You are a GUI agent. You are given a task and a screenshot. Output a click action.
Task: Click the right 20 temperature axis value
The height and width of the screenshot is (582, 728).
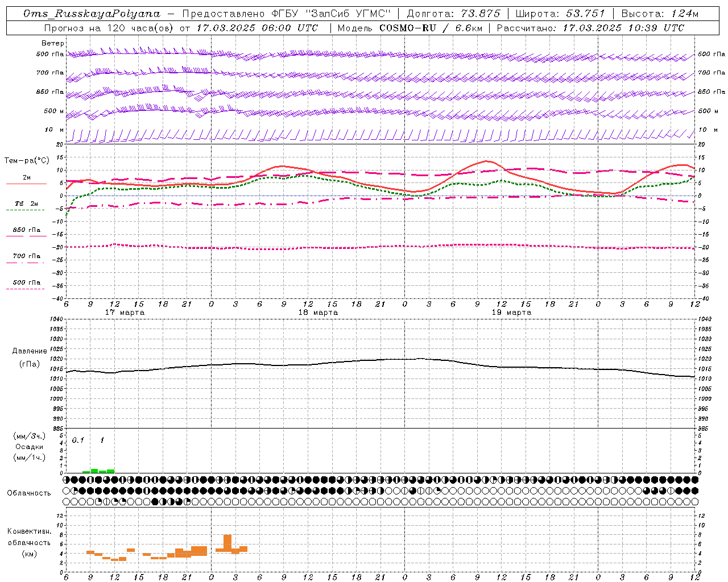[702, 144]
